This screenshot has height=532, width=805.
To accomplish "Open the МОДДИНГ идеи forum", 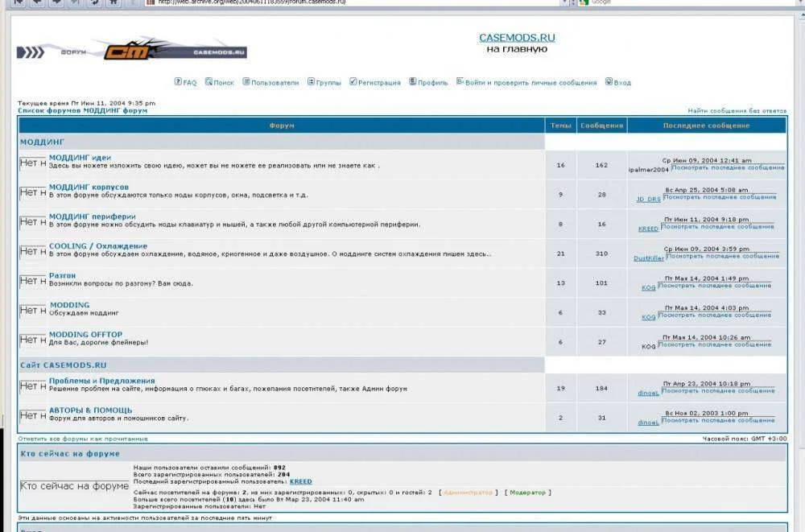I will pos(80,158).
